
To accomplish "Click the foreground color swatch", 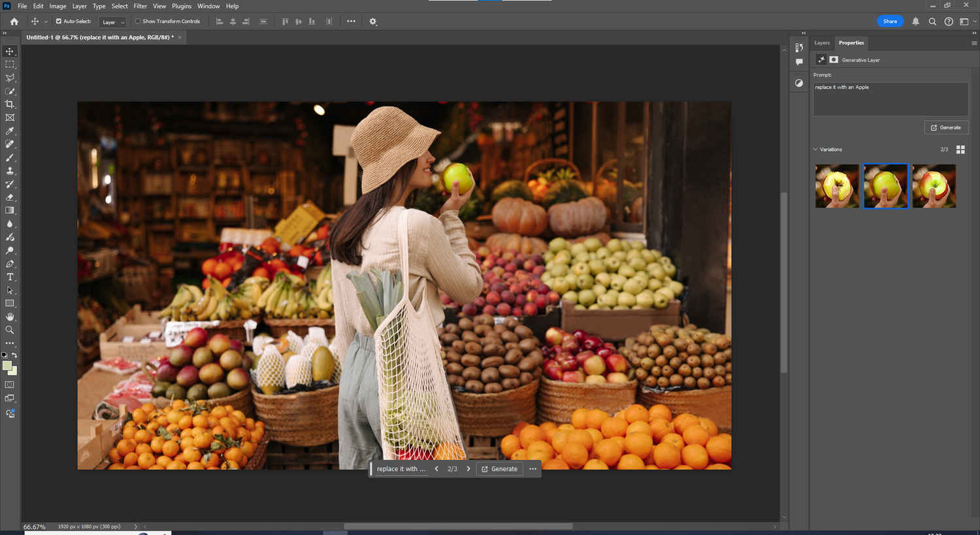I will point(7,366).
